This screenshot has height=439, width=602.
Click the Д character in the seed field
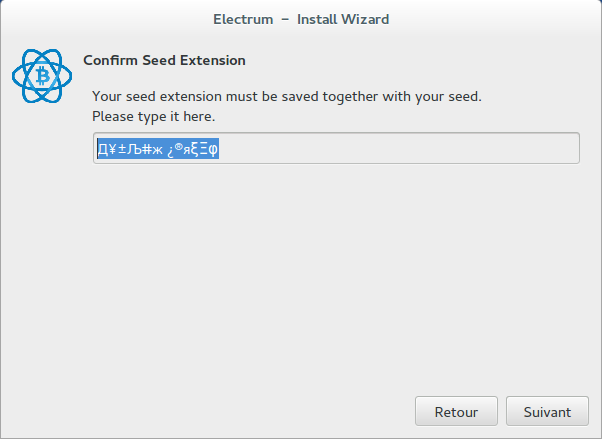(102, 149)
